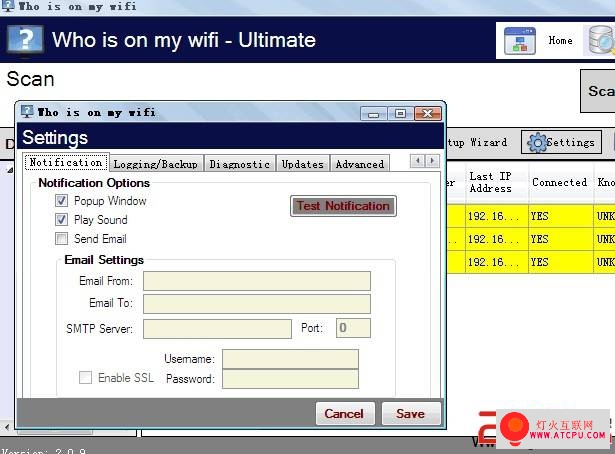
Task: Click the main window title bar icon
Action: tap(8, 5)
